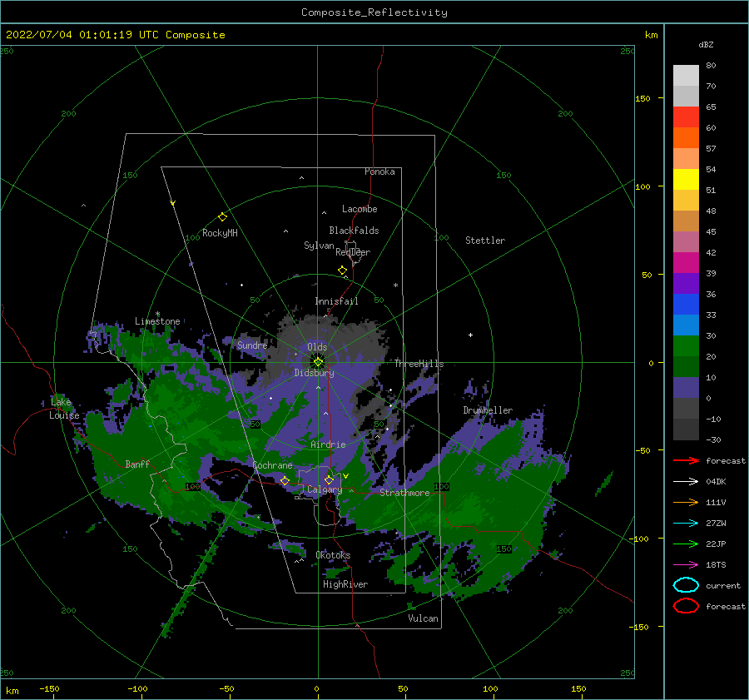The height and width of the screenshot is (700, 749).
Task: Click the Cochrane city label
Action: click(x=272, y=465)
